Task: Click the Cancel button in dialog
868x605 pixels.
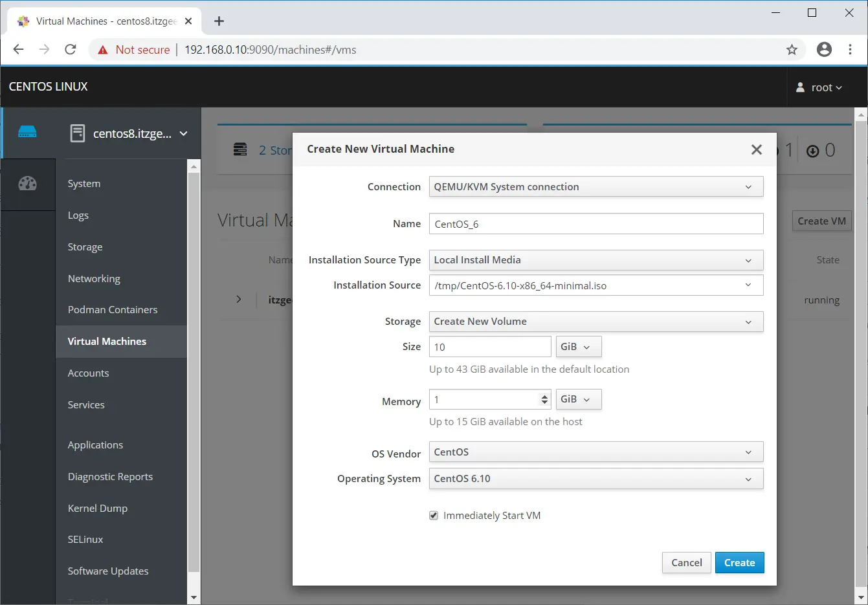Action: pyautogui.click(x=687, y=563)
